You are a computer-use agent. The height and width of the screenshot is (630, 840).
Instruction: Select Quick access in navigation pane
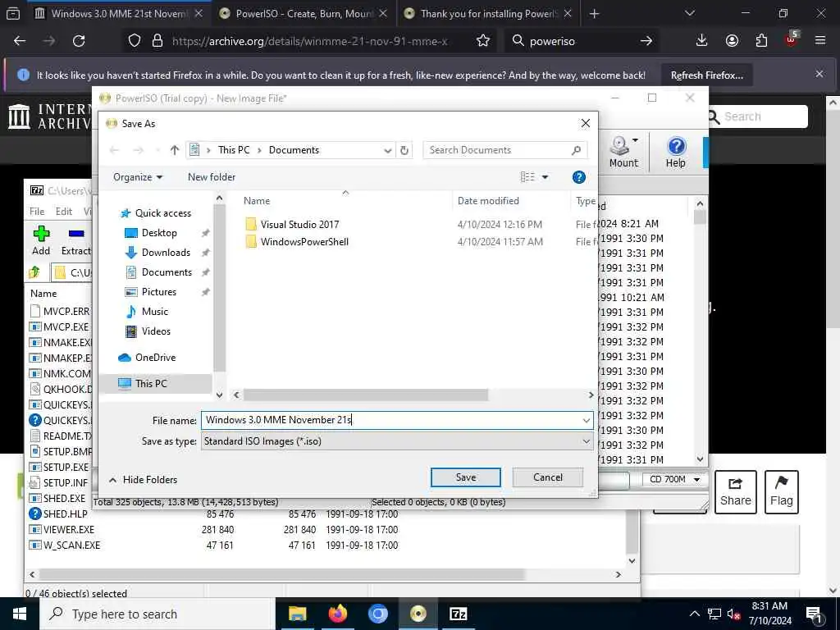pos(156,213)
